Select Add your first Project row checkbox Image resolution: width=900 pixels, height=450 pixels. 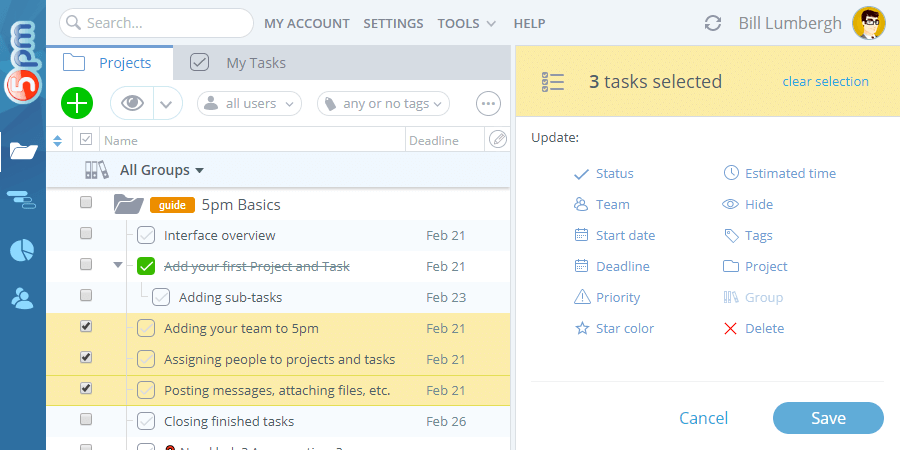tap(86, 264)
